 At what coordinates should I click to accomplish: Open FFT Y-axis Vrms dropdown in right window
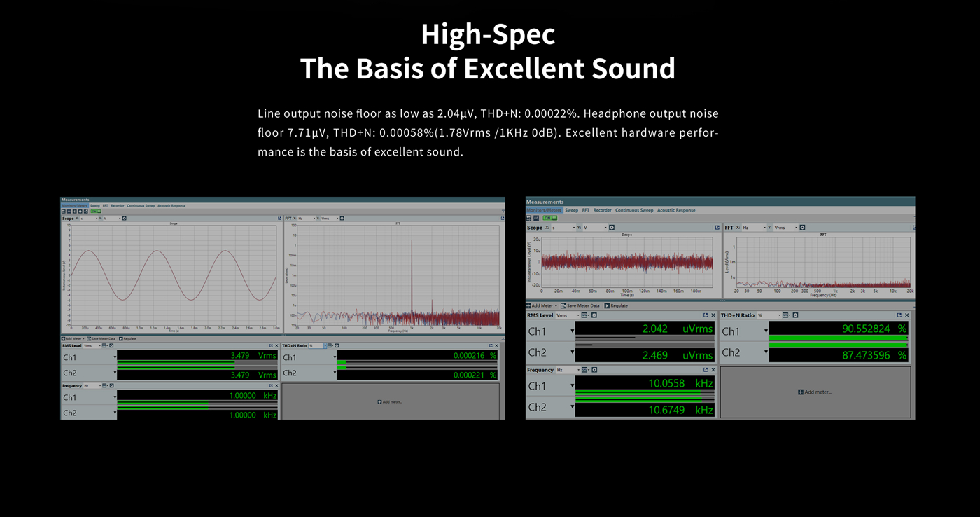785,228
